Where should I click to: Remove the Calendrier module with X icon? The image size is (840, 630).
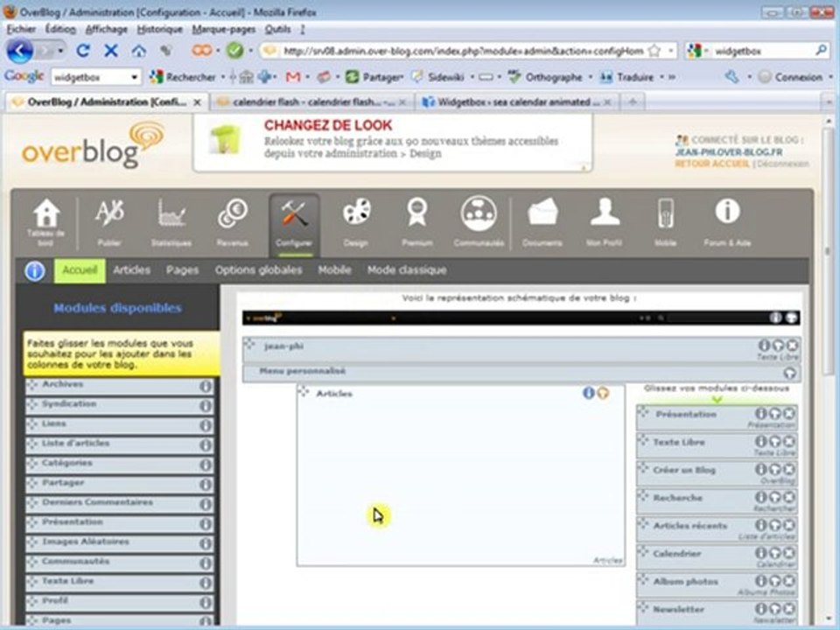click(789, 552)
